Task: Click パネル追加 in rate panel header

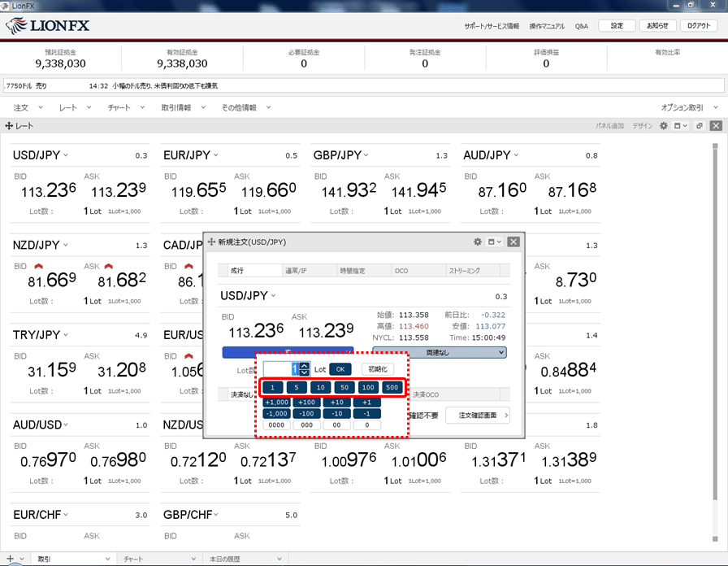Action: point(609,126)
